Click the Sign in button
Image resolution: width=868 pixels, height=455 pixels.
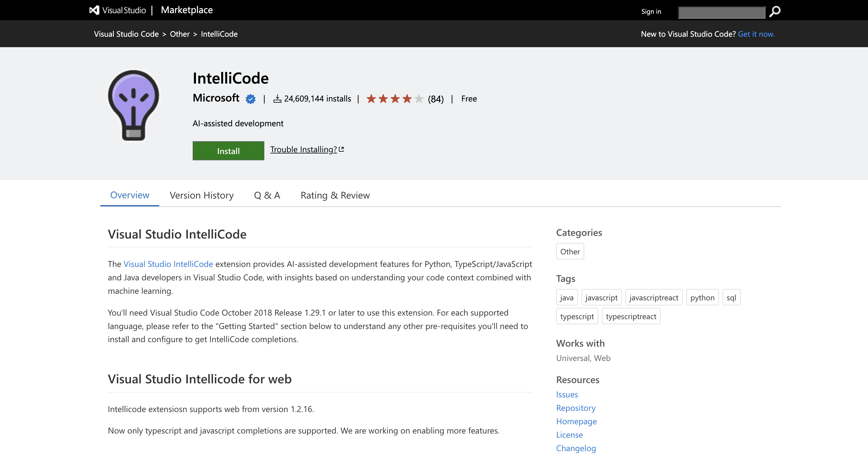(651, 11)
